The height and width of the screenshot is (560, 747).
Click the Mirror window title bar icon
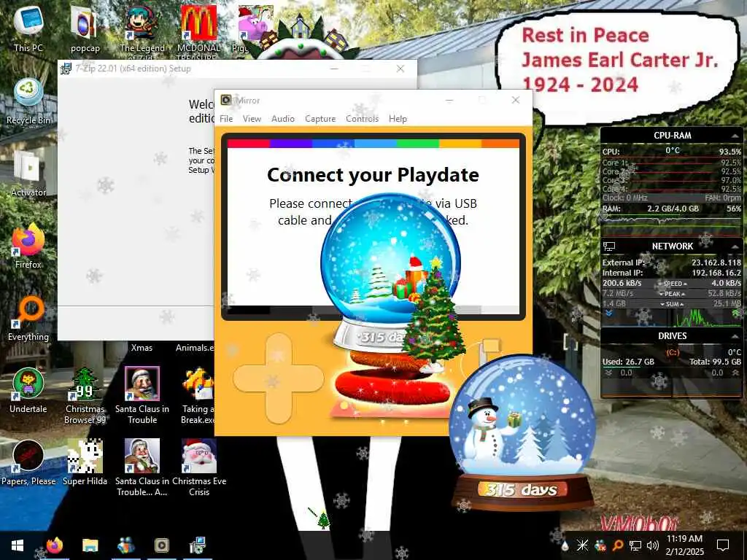click(x=226, y=100)
